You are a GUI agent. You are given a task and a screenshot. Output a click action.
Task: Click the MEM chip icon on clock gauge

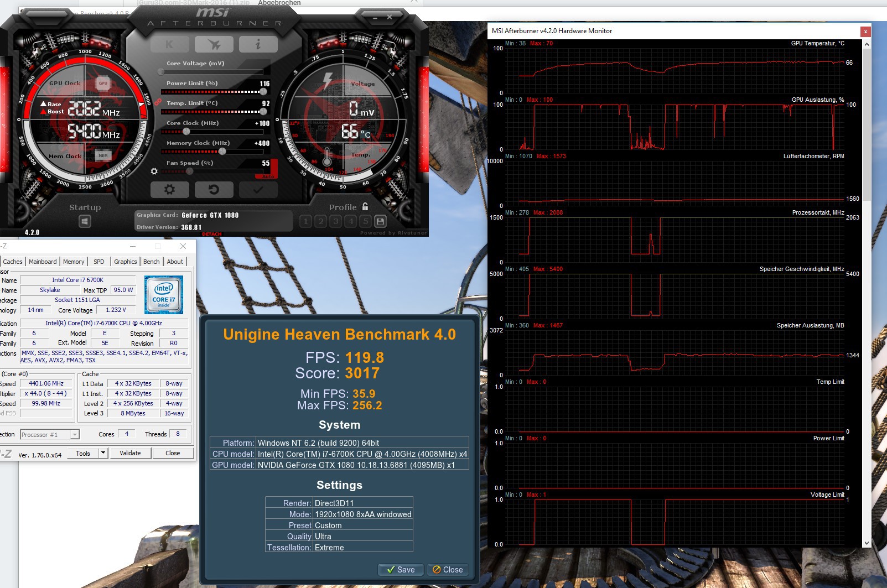(x=103, y=155)
